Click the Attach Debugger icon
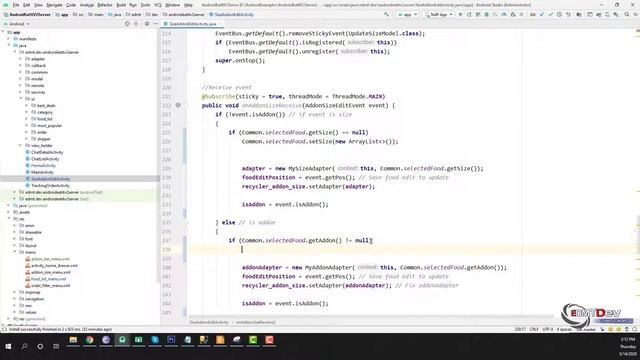The image size is (640, 360). coord(513,14)
